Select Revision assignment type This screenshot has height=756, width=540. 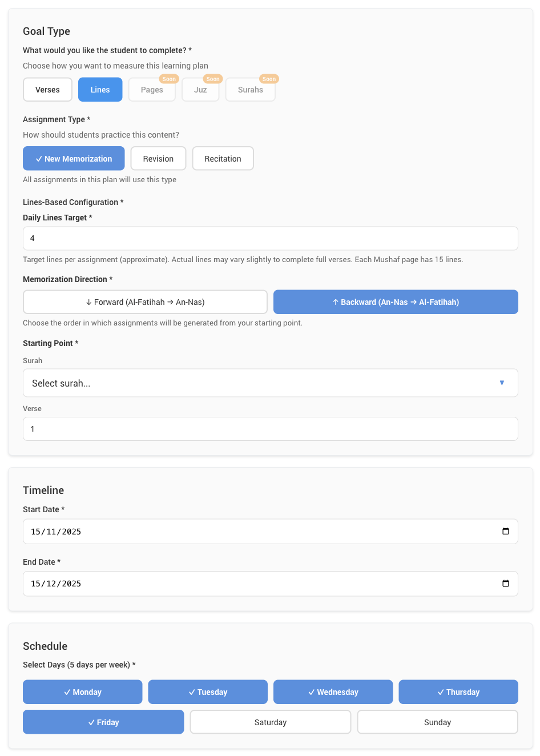pos(158,159)
